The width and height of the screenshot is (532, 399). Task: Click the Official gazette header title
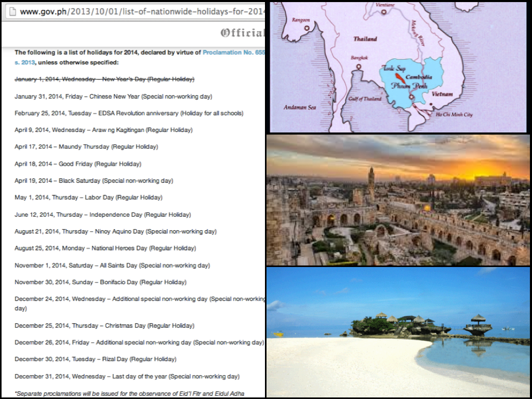point(242,34)
